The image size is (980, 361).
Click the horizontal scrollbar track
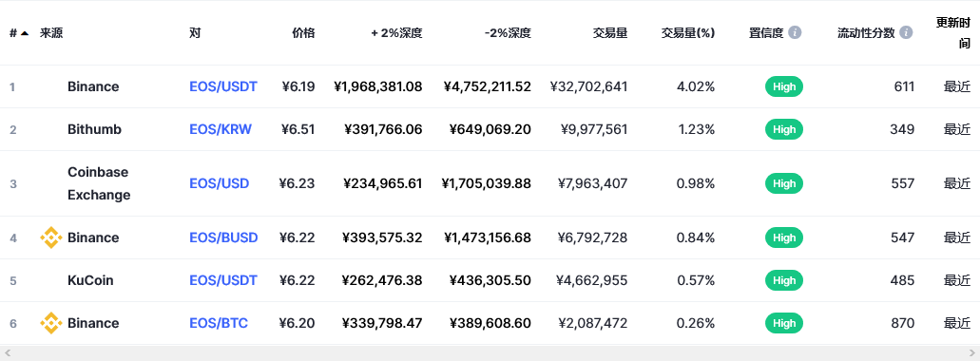click(490, 352)
